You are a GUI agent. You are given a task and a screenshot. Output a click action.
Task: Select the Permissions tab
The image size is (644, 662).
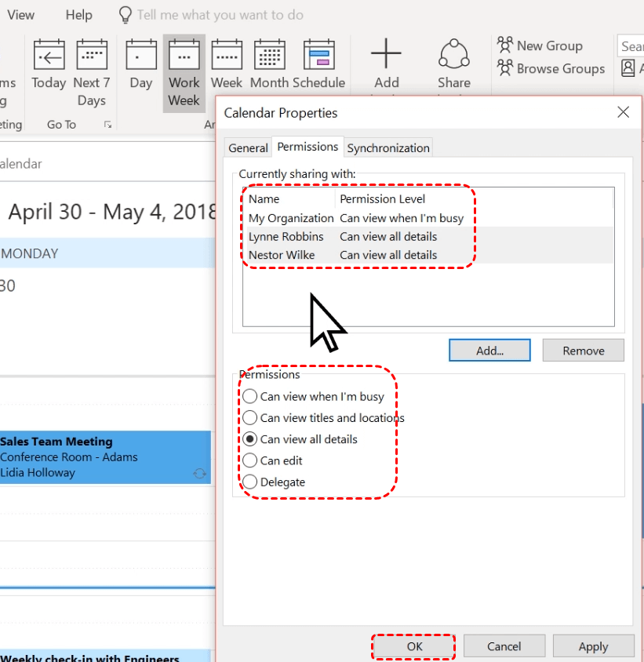pos(307,147)
